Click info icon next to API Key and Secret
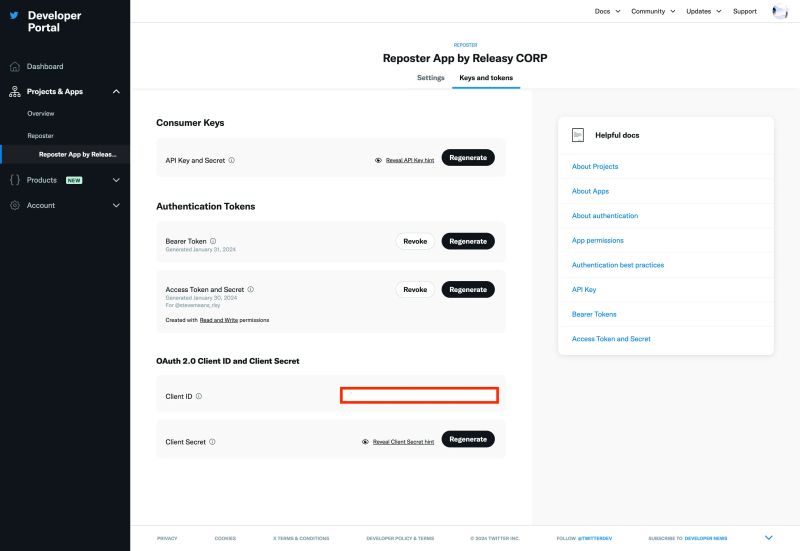800x551 pixels. 232,160
